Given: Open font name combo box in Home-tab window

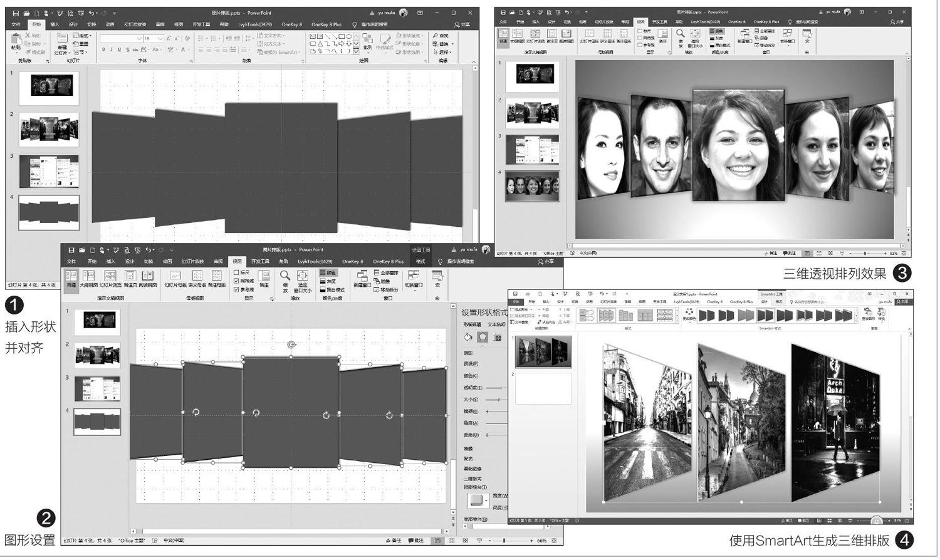Looking at the screenshot, I should 122,38.
